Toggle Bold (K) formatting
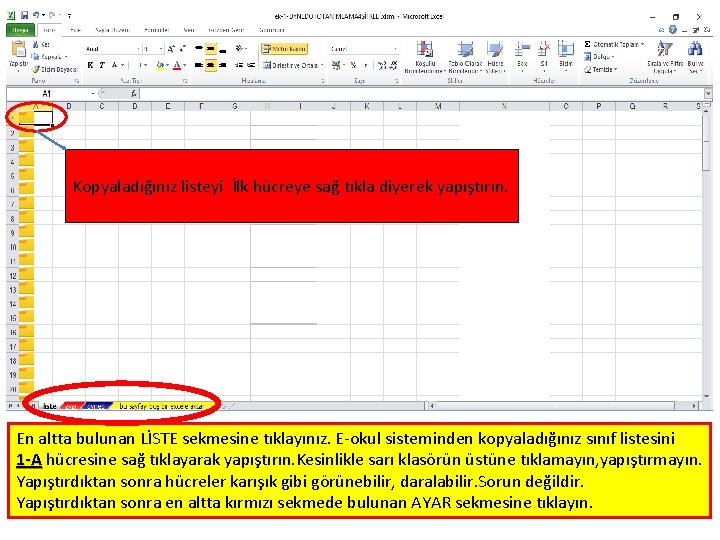720x540 pixels. click(x=90, y=65)
